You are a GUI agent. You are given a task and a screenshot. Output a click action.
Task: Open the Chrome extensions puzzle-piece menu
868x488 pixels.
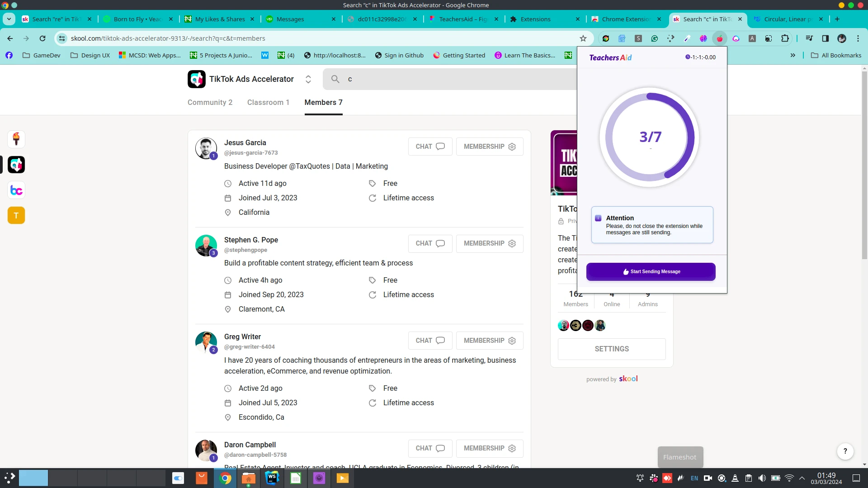point(785,38)
